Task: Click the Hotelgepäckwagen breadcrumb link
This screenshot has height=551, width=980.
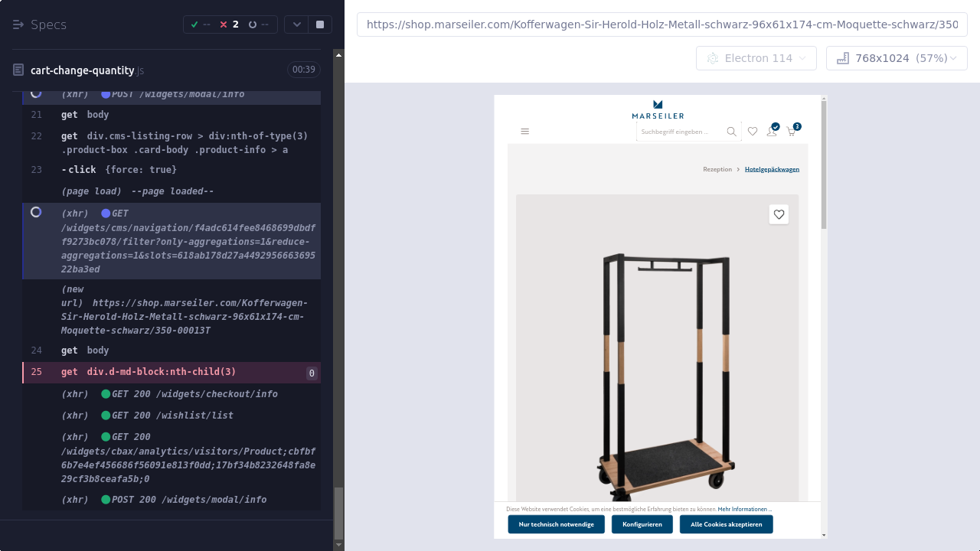Action: pos(772,169)
